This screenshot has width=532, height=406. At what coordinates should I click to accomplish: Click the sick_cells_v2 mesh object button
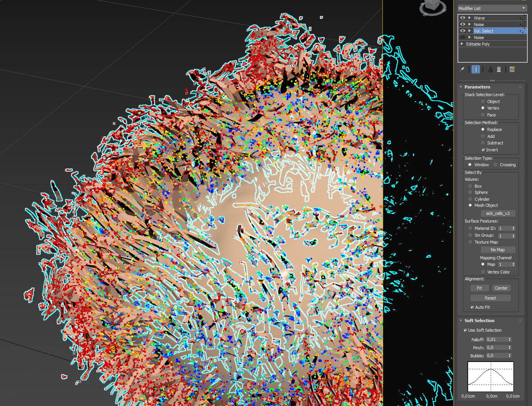pyautogui.click(x=498, y=213)
